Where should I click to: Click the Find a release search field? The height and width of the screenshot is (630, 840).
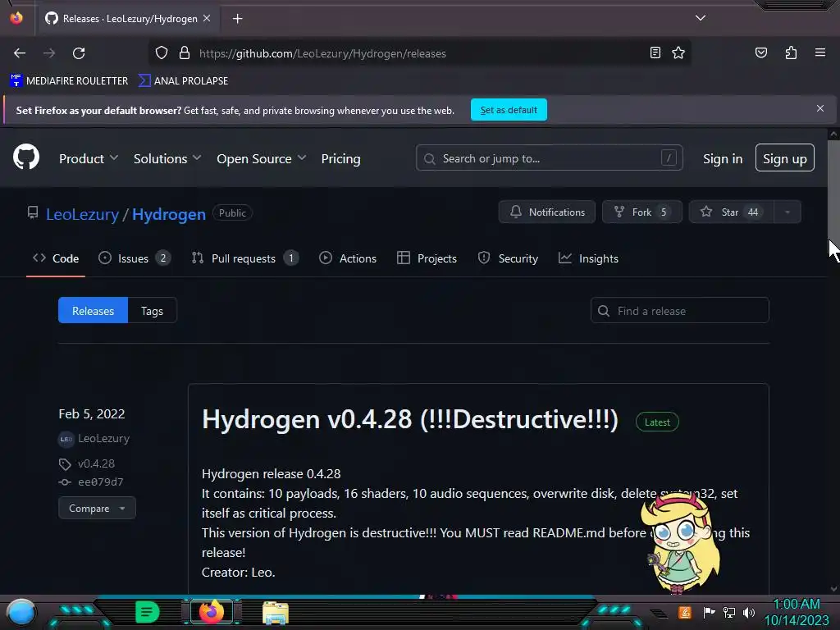(680, 311)
